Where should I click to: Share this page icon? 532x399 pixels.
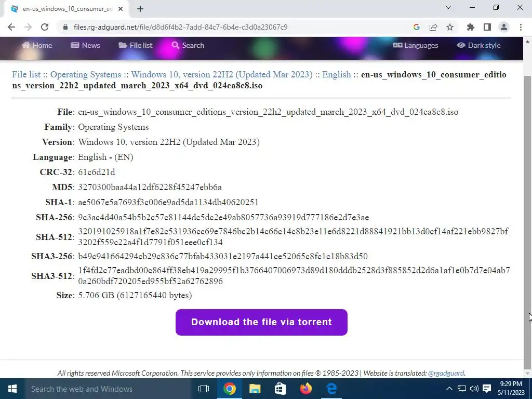pos(433,27)
